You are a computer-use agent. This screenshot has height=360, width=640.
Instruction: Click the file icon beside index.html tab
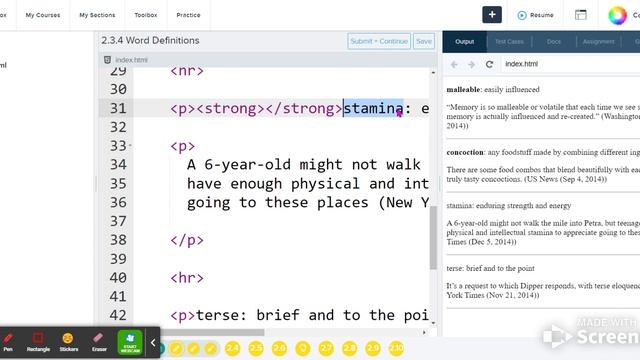tap(107, 60)
